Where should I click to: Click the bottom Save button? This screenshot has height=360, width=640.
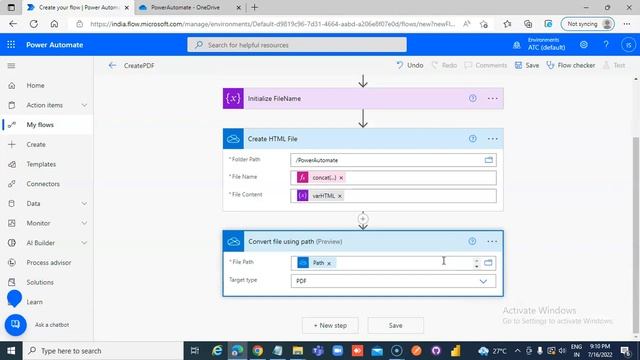pos(395,325)
